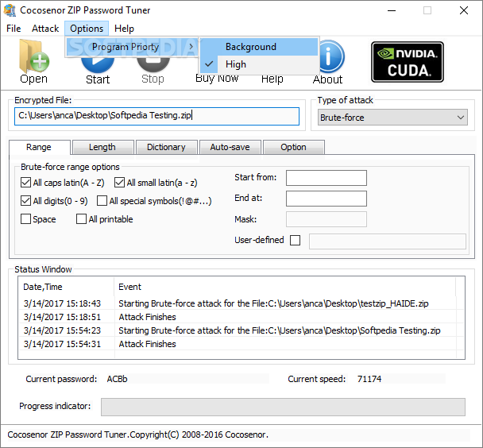Click the Start from input field
The image size is (483, 448).
click(x=327, y=178)
